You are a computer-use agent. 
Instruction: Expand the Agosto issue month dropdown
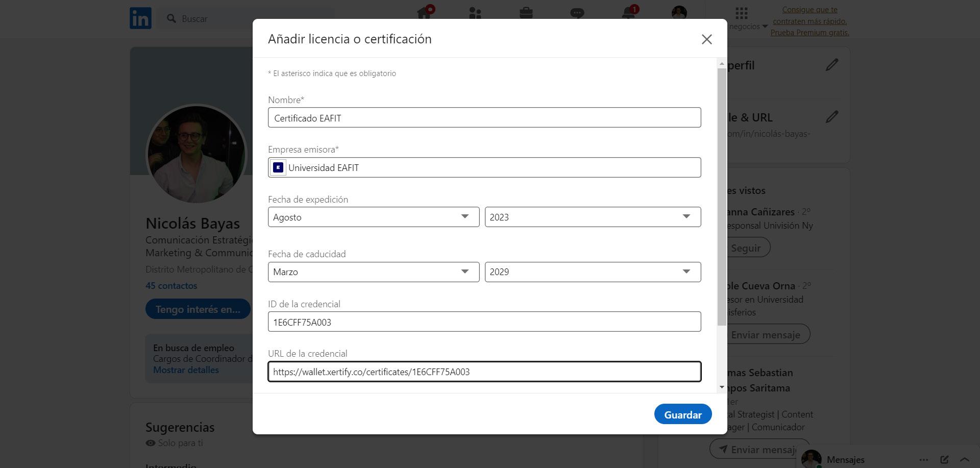click(374, 217)
